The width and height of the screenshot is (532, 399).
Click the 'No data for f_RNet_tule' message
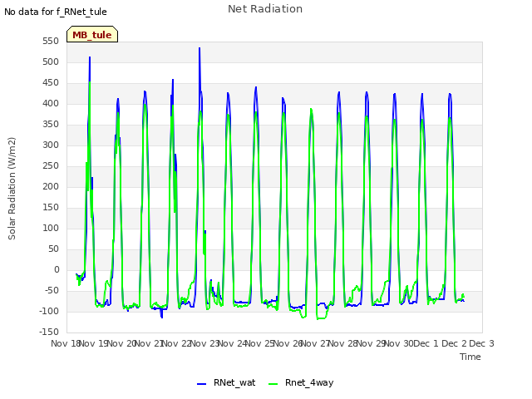(56, 12)
